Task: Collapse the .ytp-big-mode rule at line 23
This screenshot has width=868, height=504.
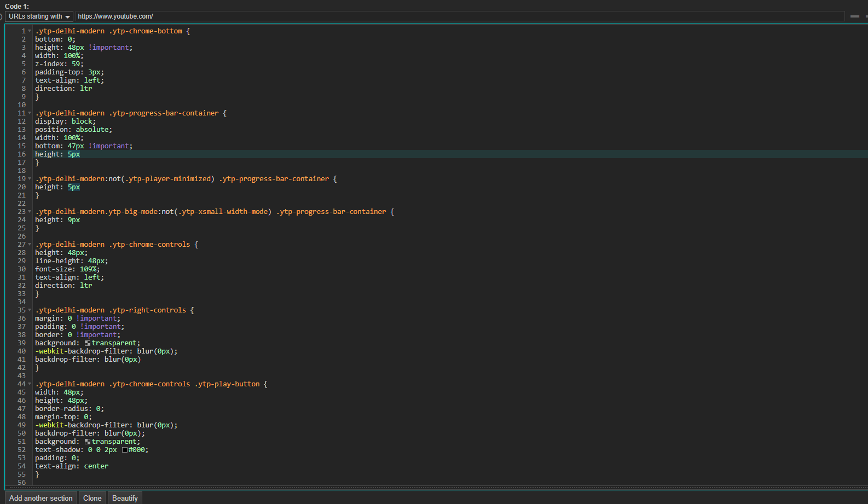Action: 30,212
